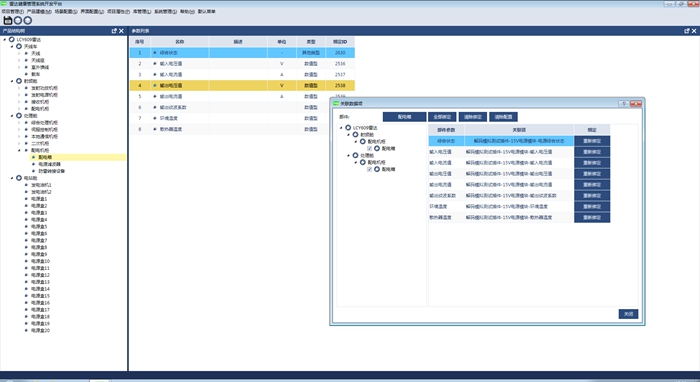Screen dimensions: 700x382
Task: Collapse the 电站舱 node arrow
Action: click(x=12, y=178)
